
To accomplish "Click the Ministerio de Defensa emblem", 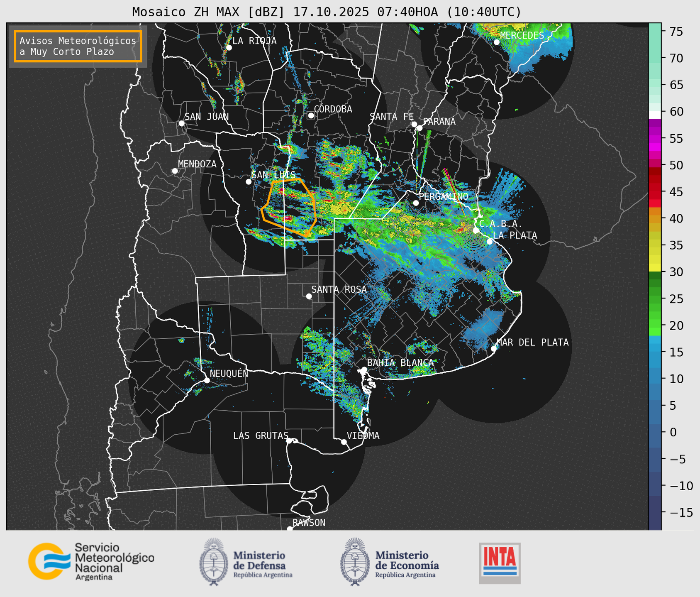I will [214, 562].
